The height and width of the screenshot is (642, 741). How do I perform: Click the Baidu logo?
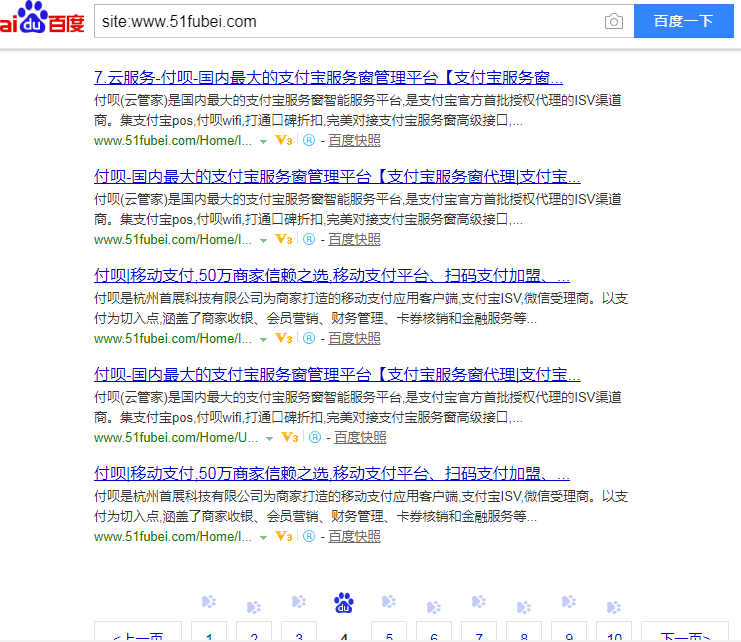coord(42,17)
